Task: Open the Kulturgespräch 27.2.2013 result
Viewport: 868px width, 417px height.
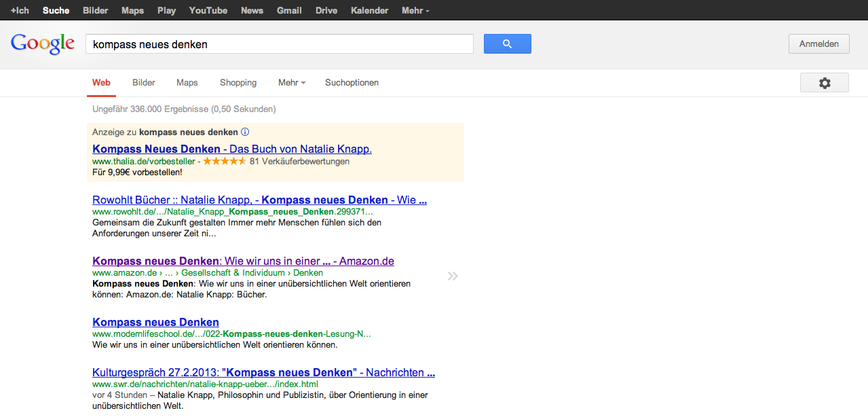Action: click(x=263, y=373)
